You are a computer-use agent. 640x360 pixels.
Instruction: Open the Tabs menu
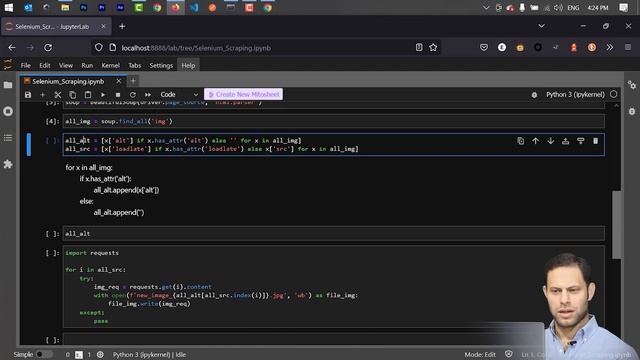click(134, 65)
